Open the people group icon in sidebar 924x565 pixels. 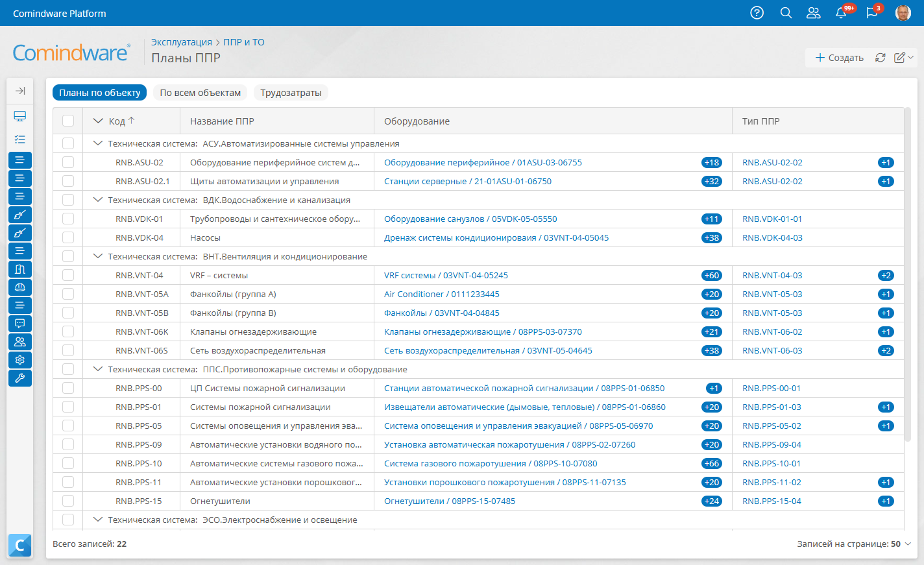(x=20, y=342)
